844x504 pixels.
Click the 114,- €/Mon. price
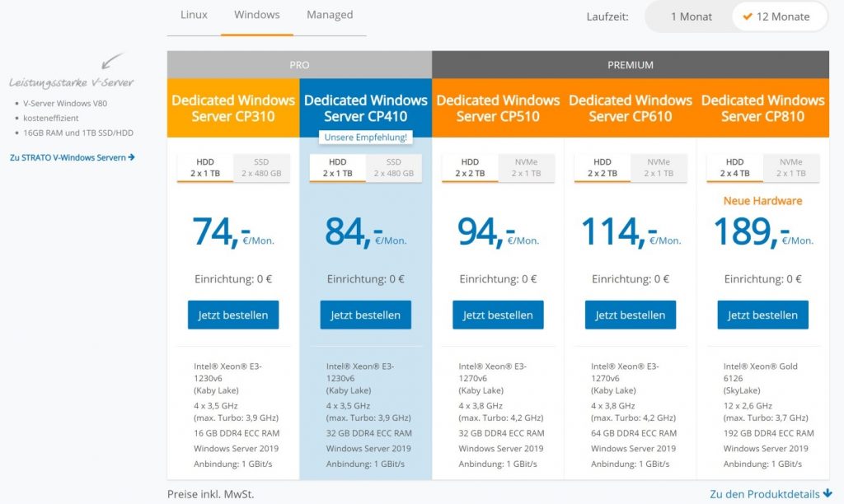[x=631, y=232]
